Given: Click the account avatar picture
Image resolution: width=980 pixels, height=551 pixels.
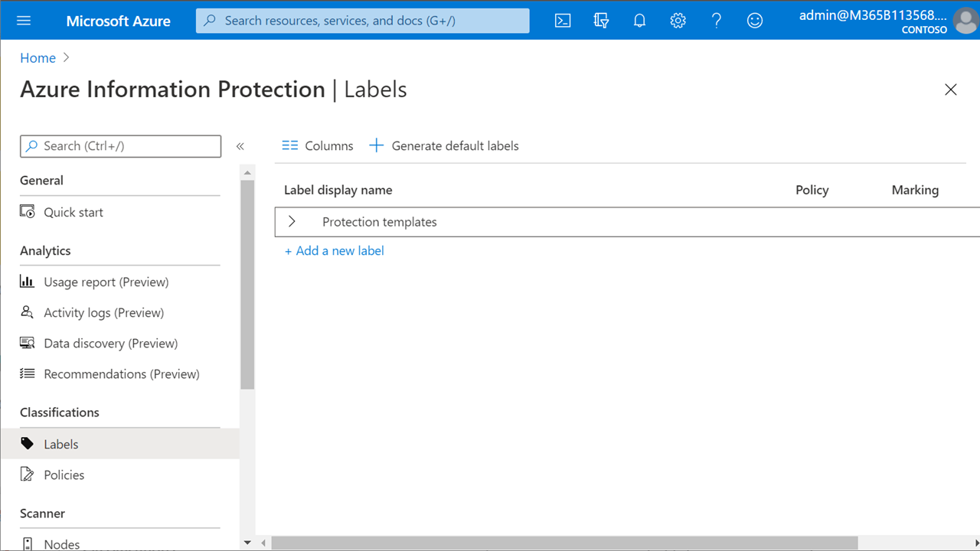Looking at the screenshot, I should 965,21.
